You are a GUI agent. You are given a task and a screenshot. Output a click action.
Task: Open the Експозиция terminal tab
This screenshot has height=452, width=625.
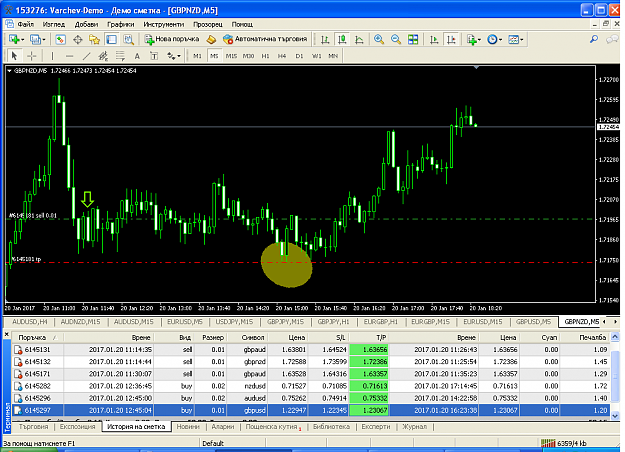(x=77, y=426)
